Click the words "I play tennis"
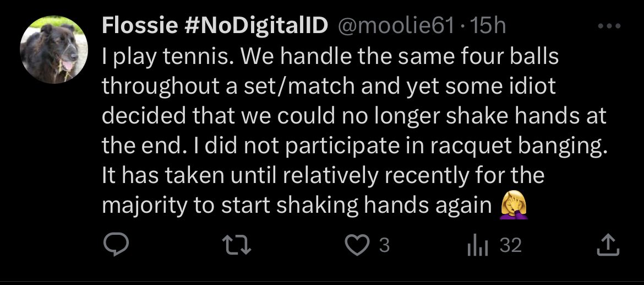The width and height of the screenshot is (644, 285). 157,56
